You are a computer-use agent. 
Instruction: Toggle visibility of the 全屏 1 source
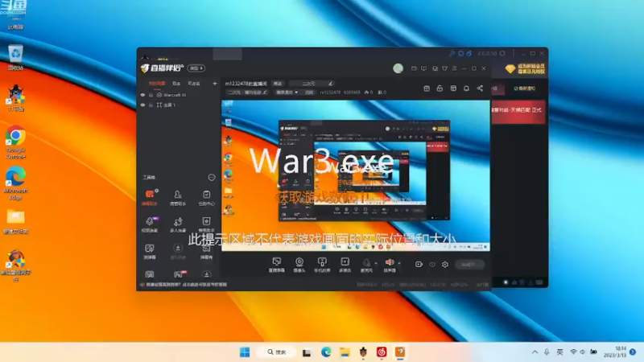[143, 105]
